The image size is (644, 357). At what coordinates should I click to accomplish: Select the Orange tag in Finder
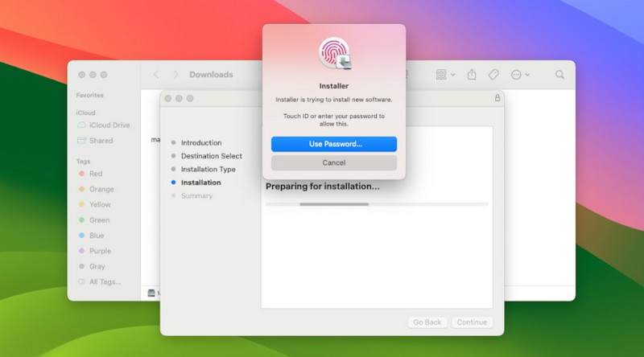96,189
